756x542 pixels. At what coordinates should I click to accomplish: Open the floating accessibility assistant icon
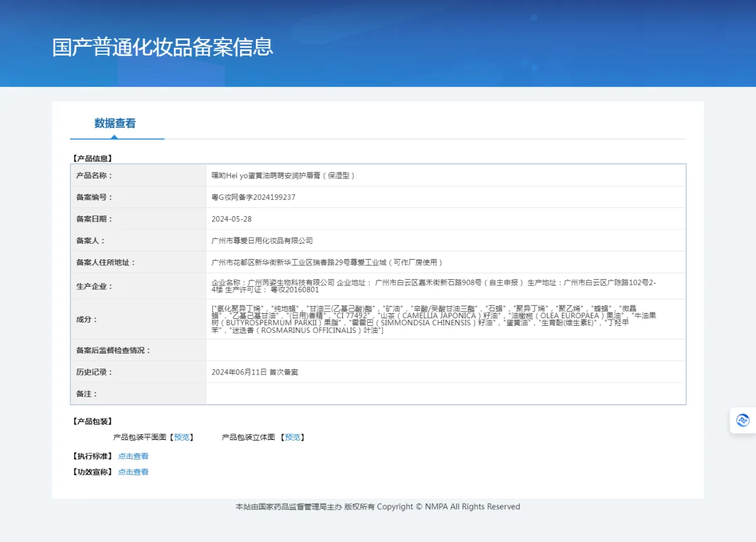743,420
